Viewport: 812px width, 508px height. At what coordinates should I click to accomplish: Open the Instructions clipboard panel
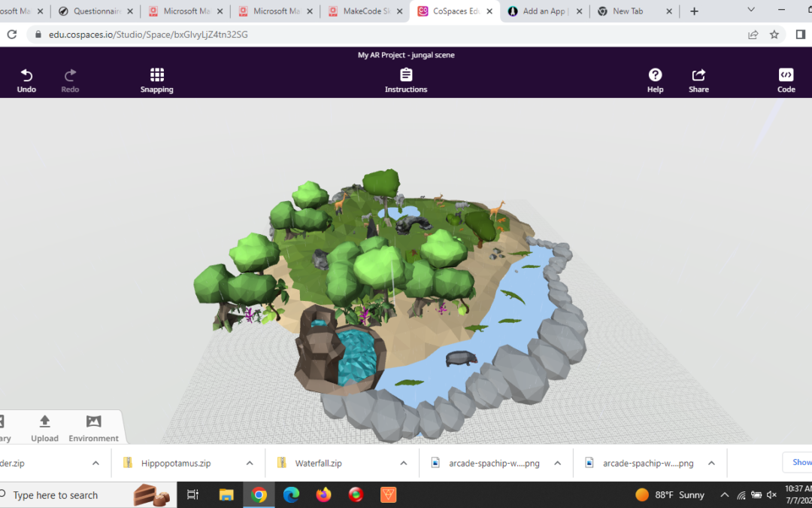pyautogui.click(x=406, y=81)
